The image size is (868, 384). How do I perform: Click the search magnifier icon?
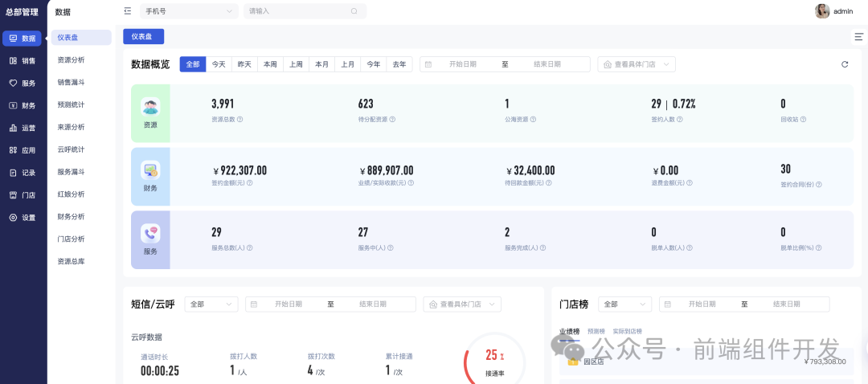(354, 11)
